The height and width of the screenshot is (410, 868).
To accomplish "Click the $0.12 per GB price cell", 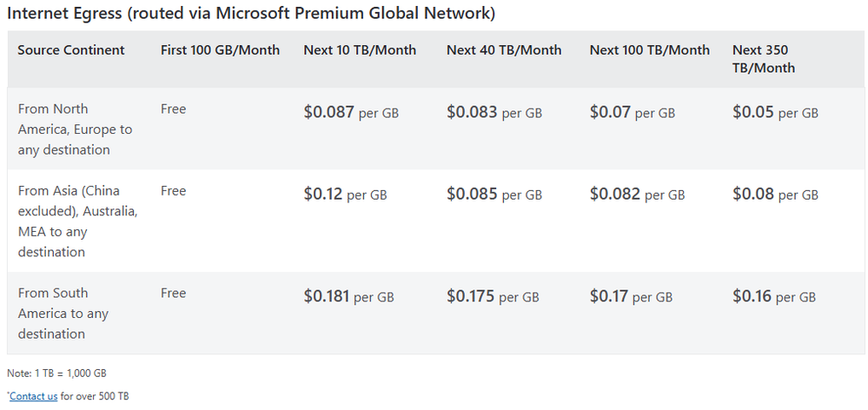I will (x=345, y=195).
